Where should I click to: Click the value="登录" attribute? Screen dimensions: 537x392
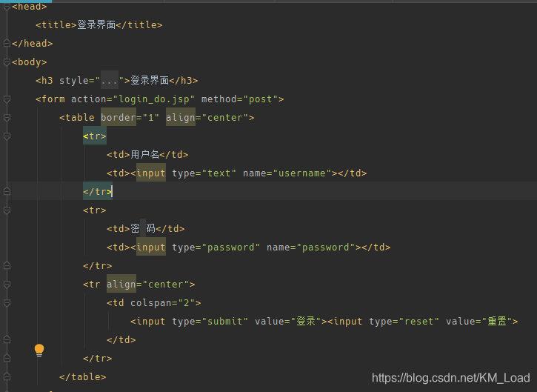pos(287,321)
